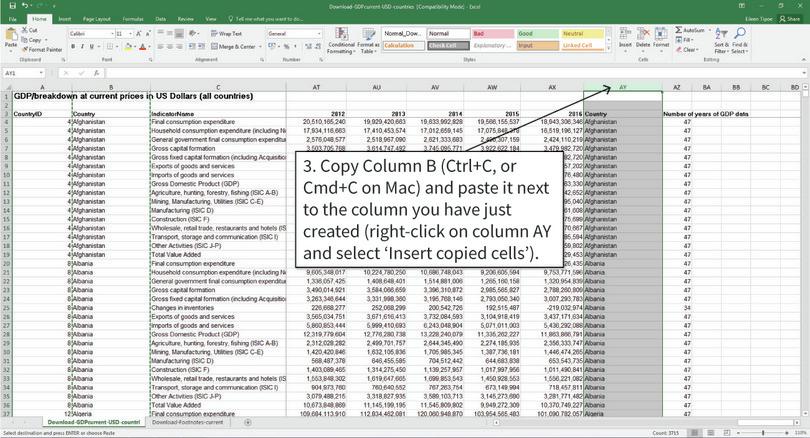Click the Increase Decimal icon
Viewport: 810px width, 438px height.
pyautogui.click(x=307, y=46)
